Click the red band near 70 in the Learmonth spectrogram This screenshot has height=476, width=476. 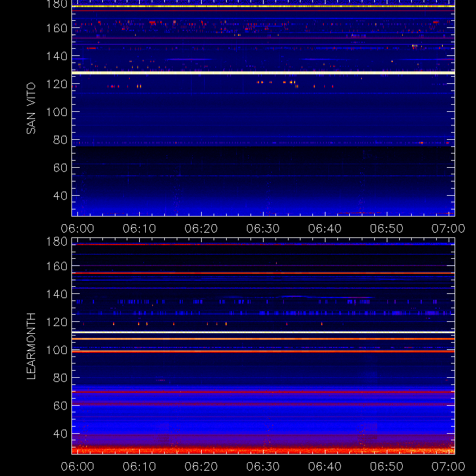pyautogui.click(x=263, y=392)
